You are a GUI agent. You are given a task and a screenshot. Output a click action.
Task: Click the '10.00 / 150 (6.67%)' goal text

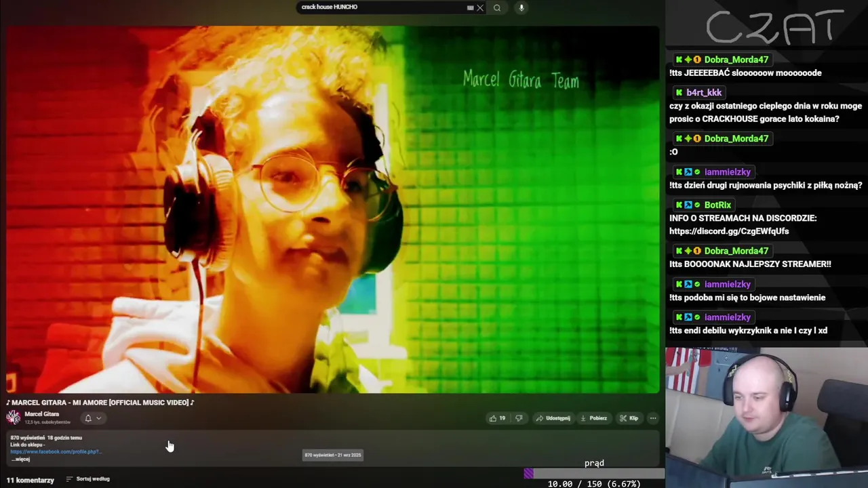[x=594, y=484]
